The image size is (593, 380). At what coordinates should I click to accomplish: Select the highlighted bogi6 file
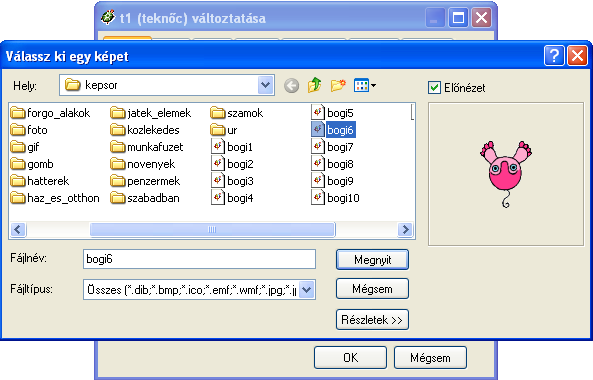(x=333, y=130)
